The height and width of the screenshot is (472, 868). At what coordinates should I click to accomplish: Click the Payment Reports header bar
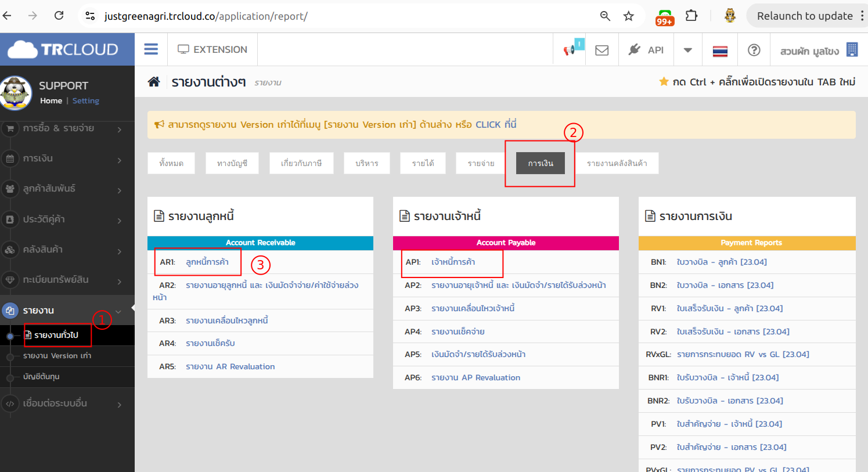pos(747,243)
